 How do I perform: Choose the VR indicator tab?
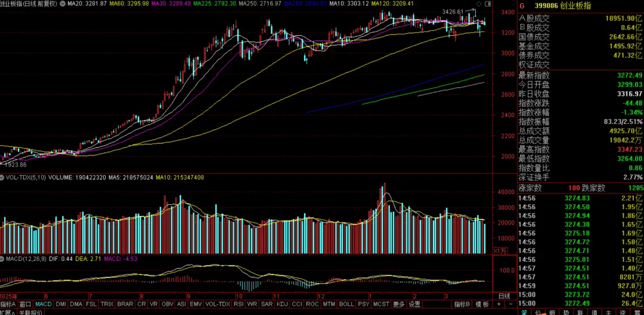pyautogui.click(x=154, y=304)
